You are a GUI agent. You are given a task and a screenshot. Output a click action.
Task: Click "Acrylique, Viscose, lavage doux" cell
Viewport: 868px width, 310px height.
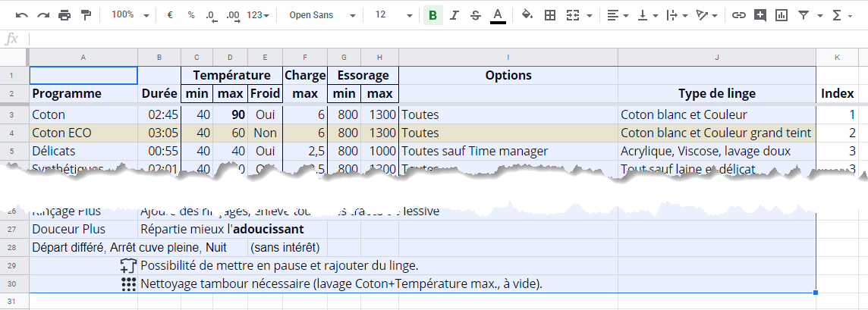click(717, 152)
